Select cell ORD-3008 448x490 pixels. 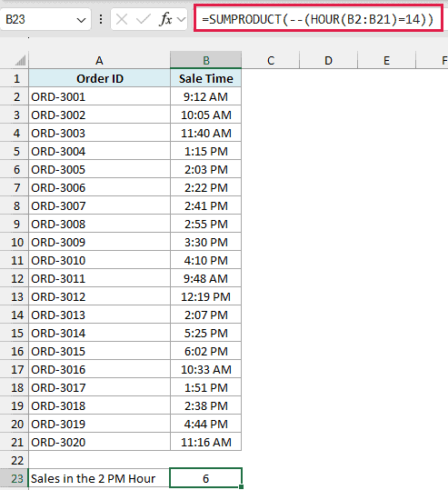click(x=99, y=224)
